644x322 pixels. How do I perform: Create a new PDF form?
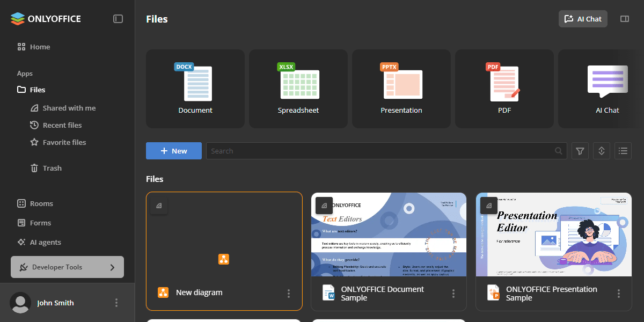(x=504, y=89)
